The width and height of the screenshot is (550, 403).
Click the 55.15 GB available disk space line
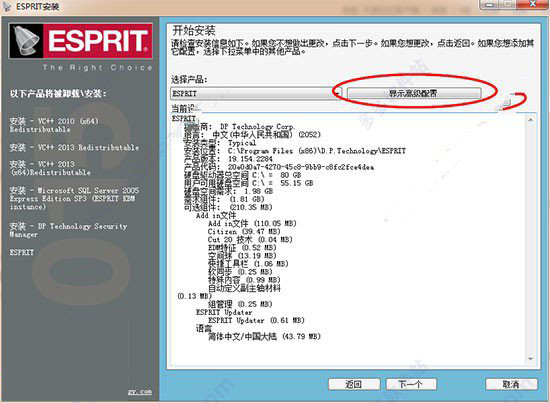coord(248,183)
